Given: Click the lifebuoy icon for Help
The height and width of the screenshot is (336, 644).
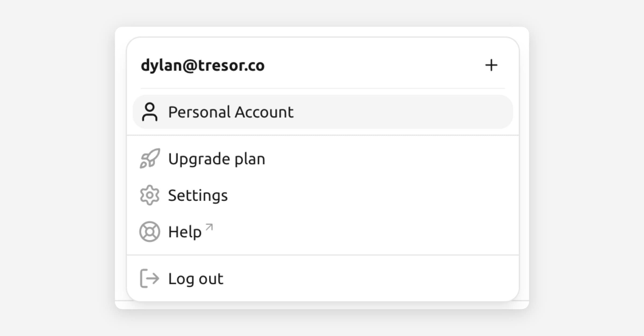Looking at the screenshot, I should click(x=149, y=232).
